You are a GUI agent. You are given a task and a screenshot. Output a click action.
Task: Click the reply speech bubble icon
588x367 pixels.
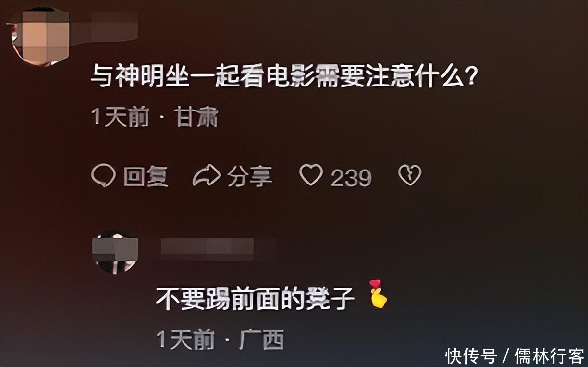(x=103, y=176)
